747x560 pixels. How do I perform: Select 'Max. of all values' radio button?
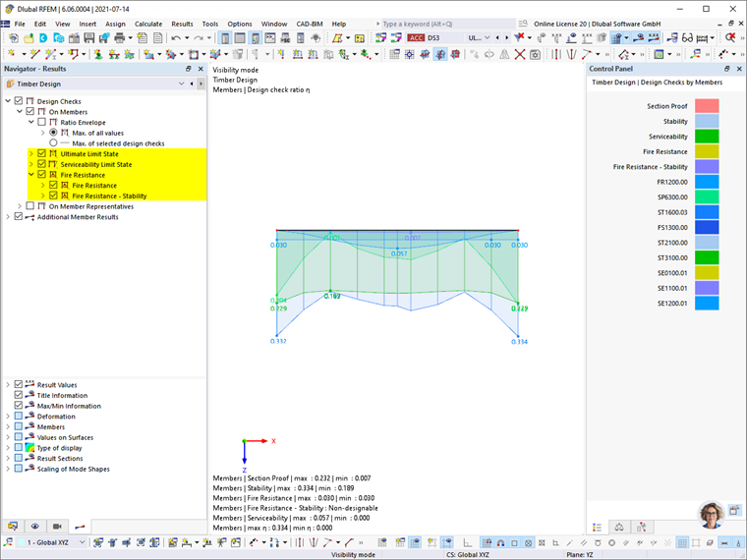(53, 133)
